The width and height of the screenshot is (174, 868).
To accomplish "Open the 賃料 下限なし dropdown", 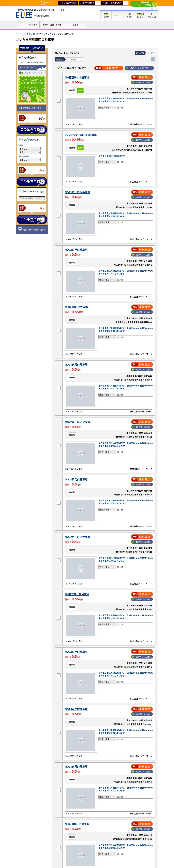I will 30,149.
